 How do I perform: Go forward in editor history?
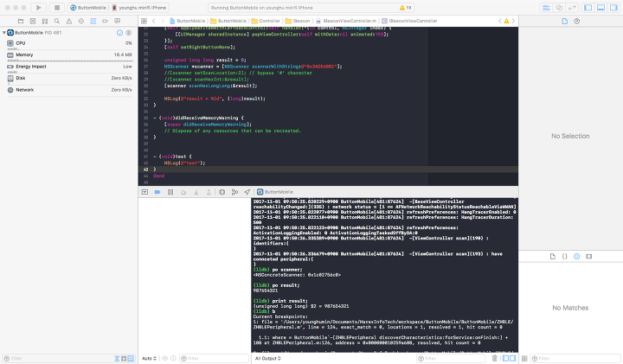click(x=163, y=21)
